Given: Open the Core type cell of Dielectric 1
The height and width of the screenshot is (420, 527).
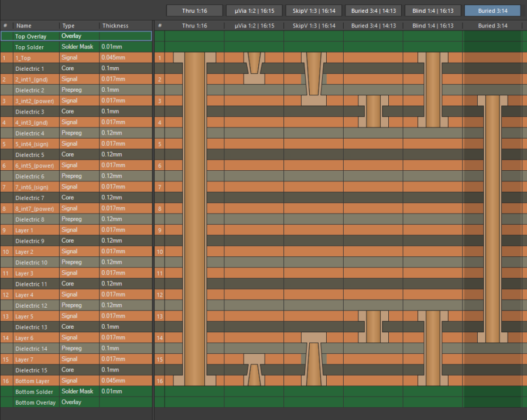Looking at the screenshot, I should [68, 68].
